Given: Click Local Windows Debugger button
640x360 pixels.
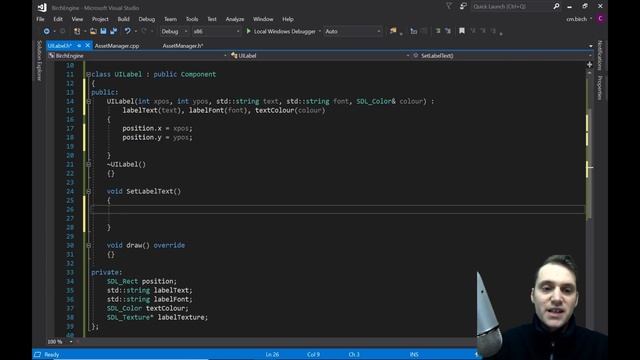Looking at the screenshot, I should coord(281,31).
